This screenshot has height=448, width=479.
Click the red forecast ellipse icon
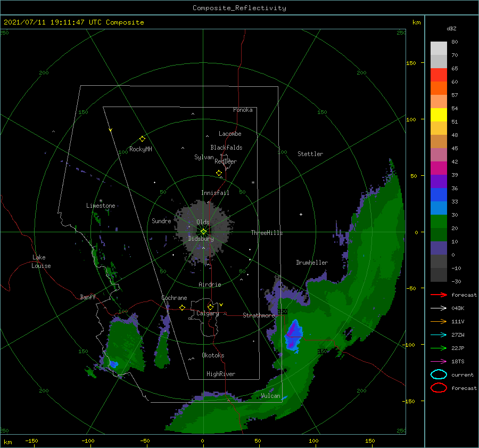[x=439, y=388]
